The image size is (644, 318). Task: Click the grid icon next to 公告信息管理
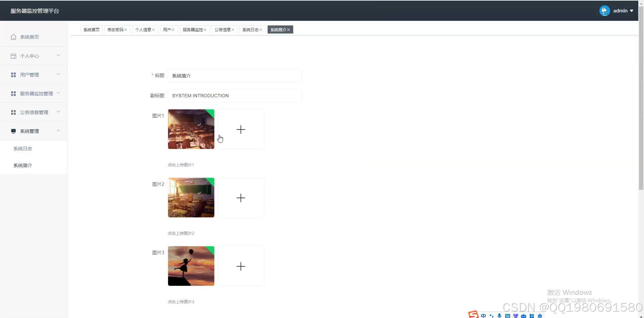(13, 112)
